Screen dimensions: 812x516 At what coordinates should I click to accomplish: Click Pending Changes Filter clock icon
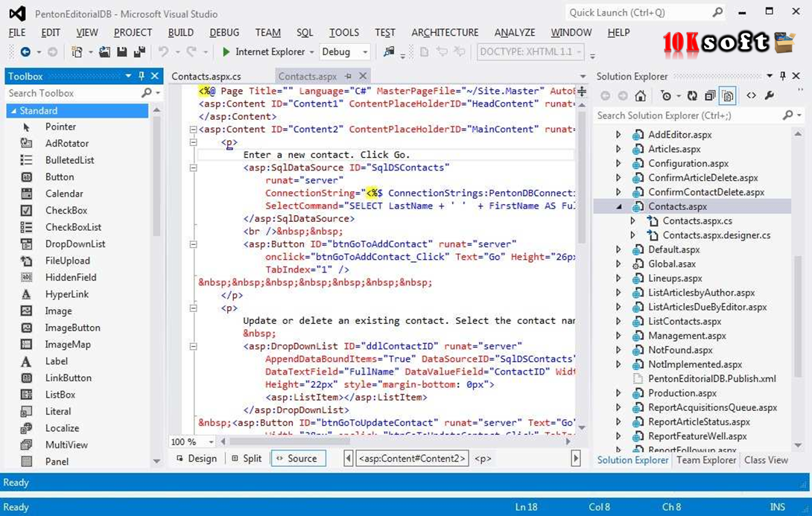click(666, 96)
